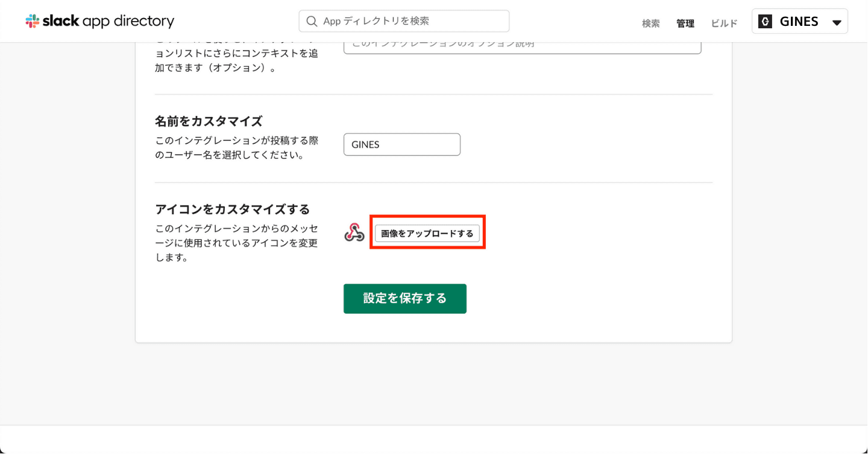Image resolution: width=868 pixels, height=454 pixels.
Task: Focus the App ディレクトリを検索 search field
Action: coord(410,21)
